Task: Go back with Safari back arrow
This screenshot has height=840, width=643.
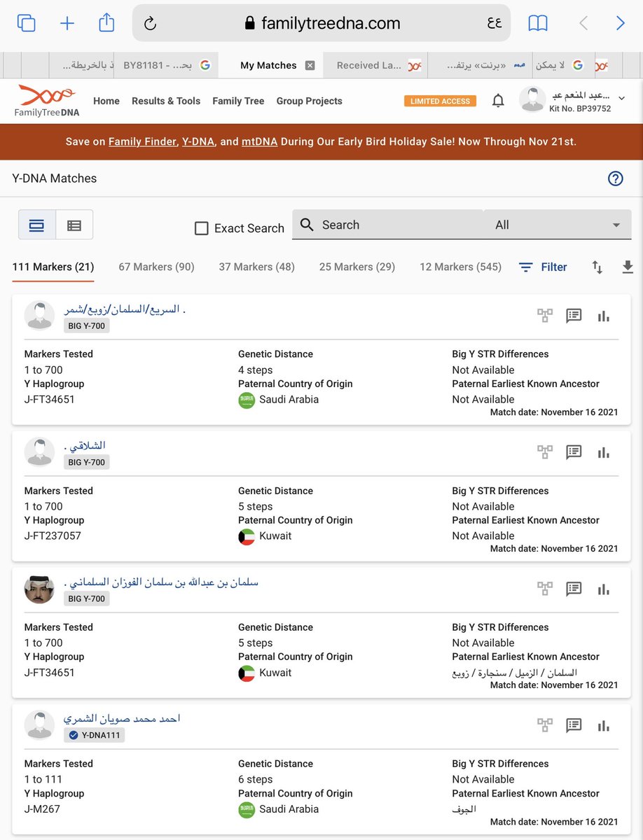Action: tap(583, 24)
